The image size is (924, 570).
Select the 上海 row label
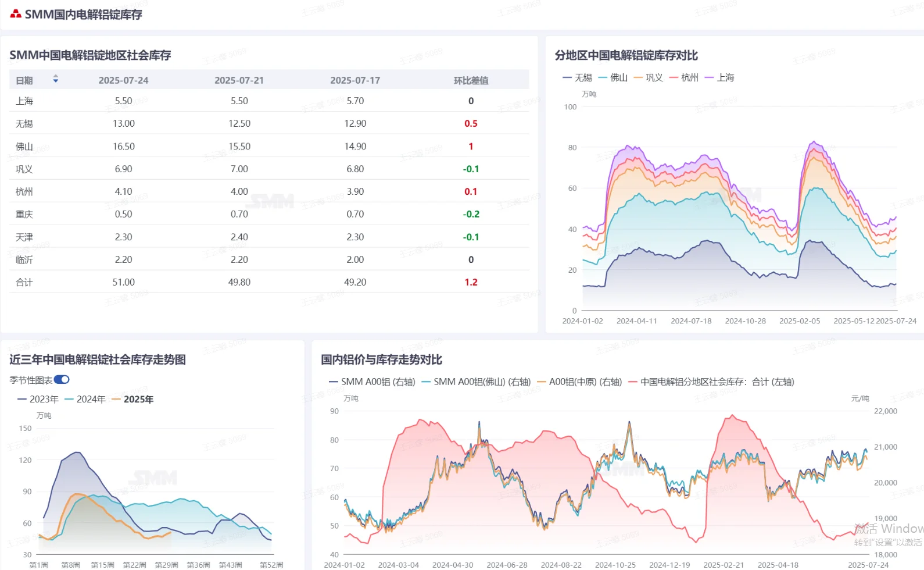pyautogui.click(x=24, y=101)
